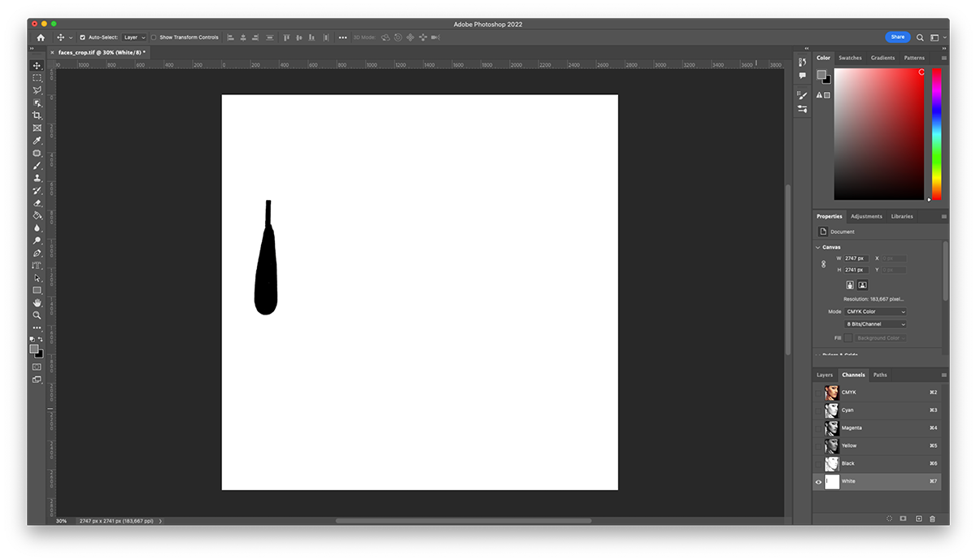
Task: Pick the Hand tool
Action: point(37,302)
